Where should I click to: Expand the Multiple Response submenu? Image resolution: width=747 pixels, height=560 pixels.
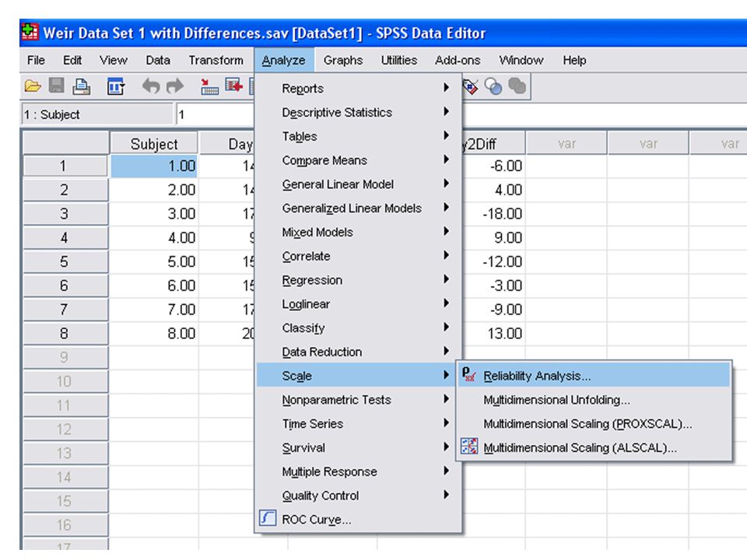[x=359, y=471]
